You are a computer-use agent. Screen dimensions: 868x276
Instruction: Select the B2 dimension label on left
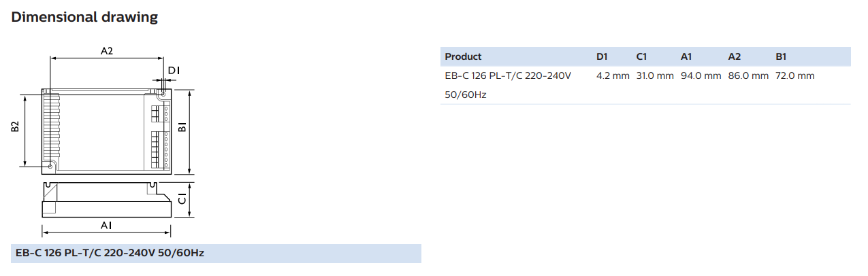point(16,128)
